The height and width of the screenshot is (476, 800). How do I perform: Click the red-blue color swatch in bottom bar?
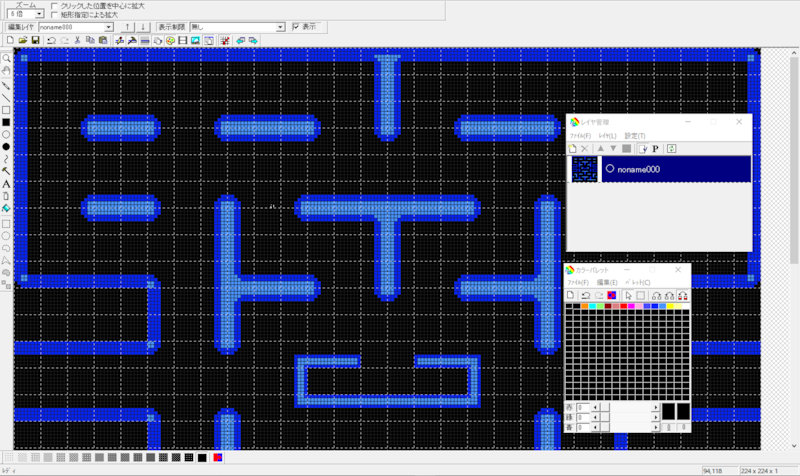point(218,458)
